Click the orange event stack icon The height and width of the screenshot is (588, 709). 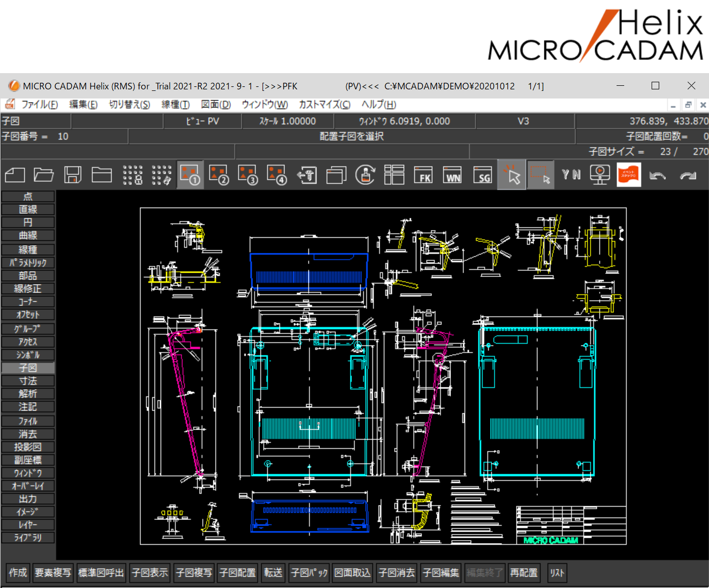tap(629, 175)
